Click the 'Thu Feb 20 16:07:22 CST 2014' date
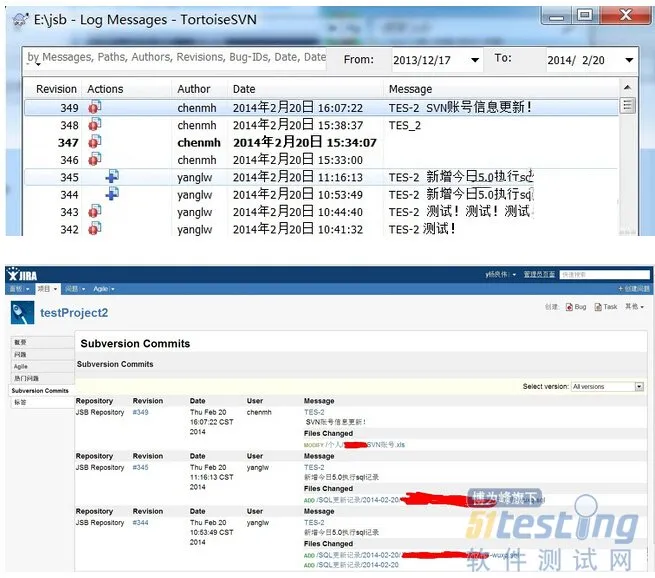The width and height of the screenshot is (655, 578). pos(211,422)
